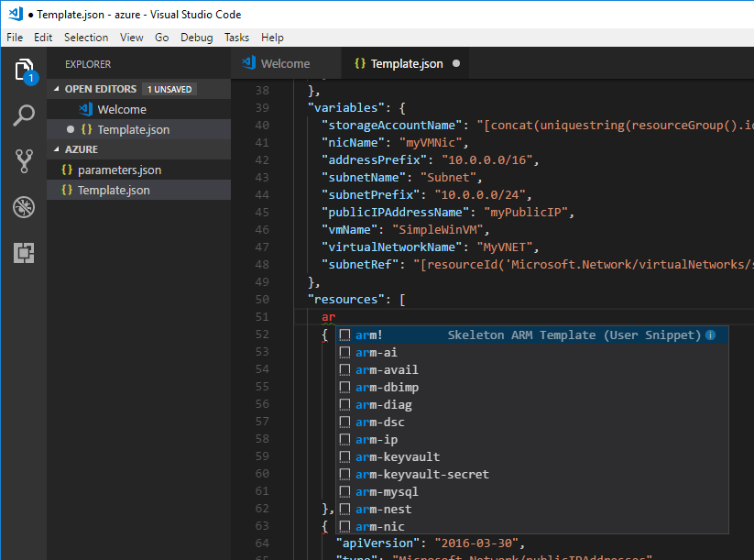Choose the arm-diag snippet suggestion

pyautogui.click(x=532, y=404)
